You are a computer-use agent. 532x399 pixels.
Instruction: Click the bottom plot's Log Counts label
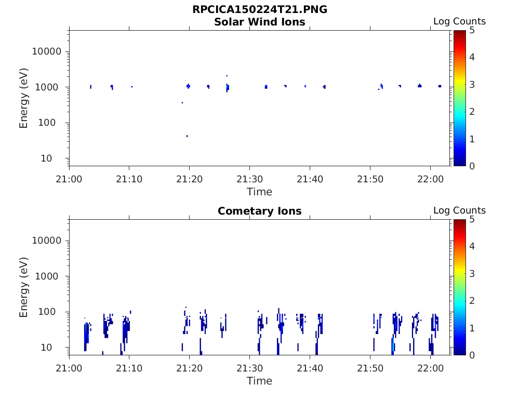459,210
